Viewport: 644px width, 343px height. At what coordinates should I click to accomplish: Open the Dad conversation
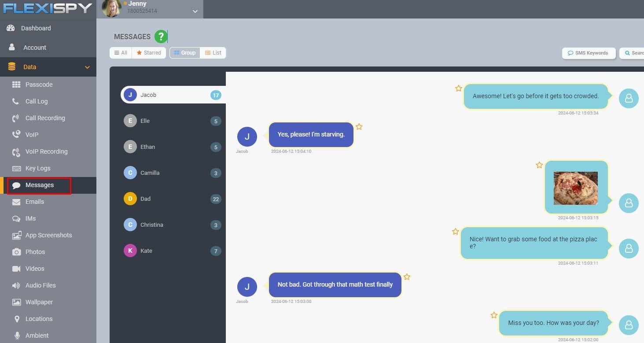click(x=145, y=199)
